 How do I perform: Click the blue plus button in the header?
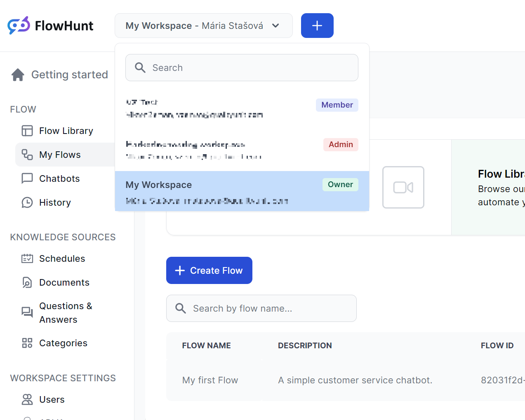317,26
